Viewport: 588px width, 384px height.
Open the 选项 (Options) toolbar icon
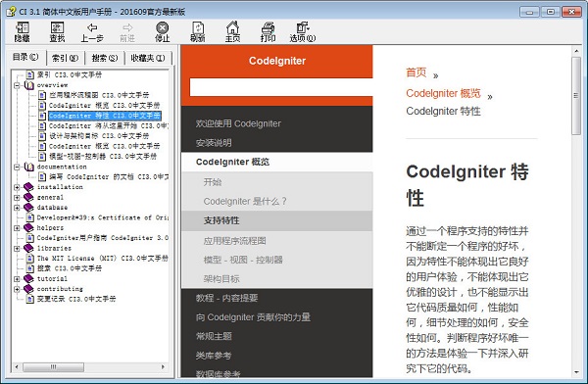point(302,32)
